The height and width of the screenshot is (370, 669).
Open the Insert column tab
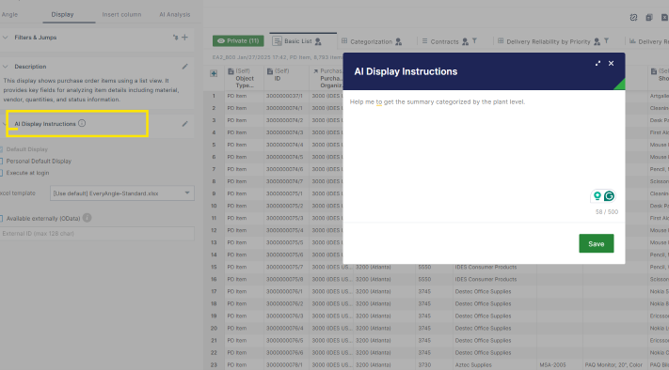(x=122, y=15)
